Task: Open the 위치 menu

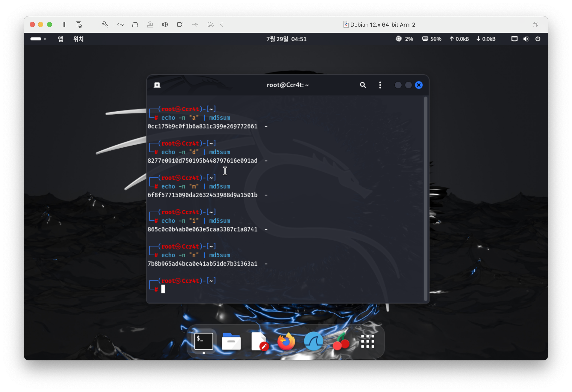Action: pos(79,39)
